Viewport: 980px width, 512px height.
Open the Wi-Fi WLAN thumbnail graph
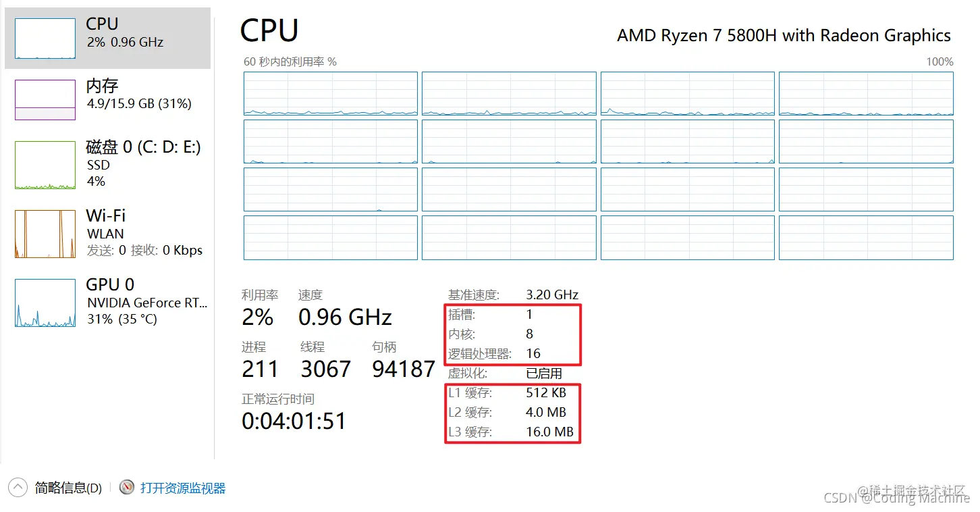45,234
